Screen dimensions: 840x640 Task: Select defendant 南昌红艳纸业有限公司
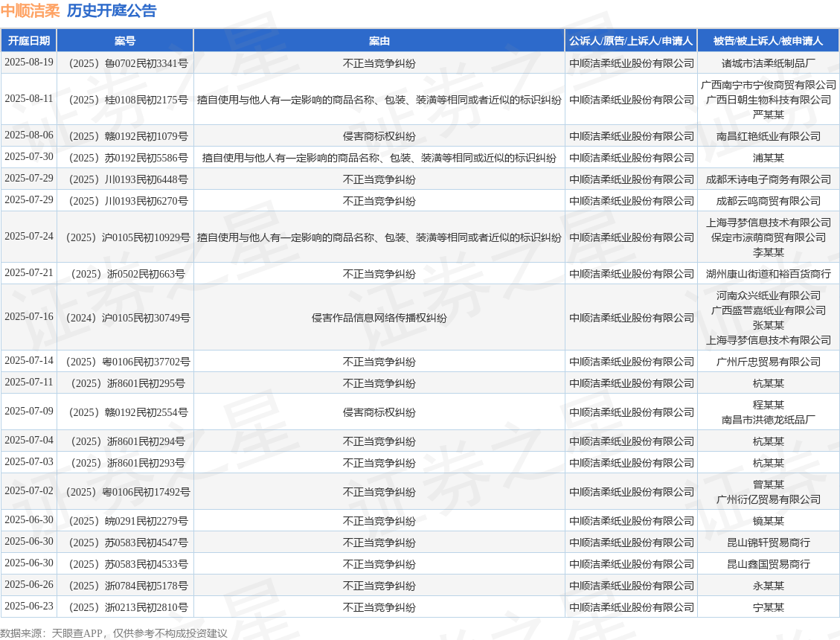pos(769,136)
